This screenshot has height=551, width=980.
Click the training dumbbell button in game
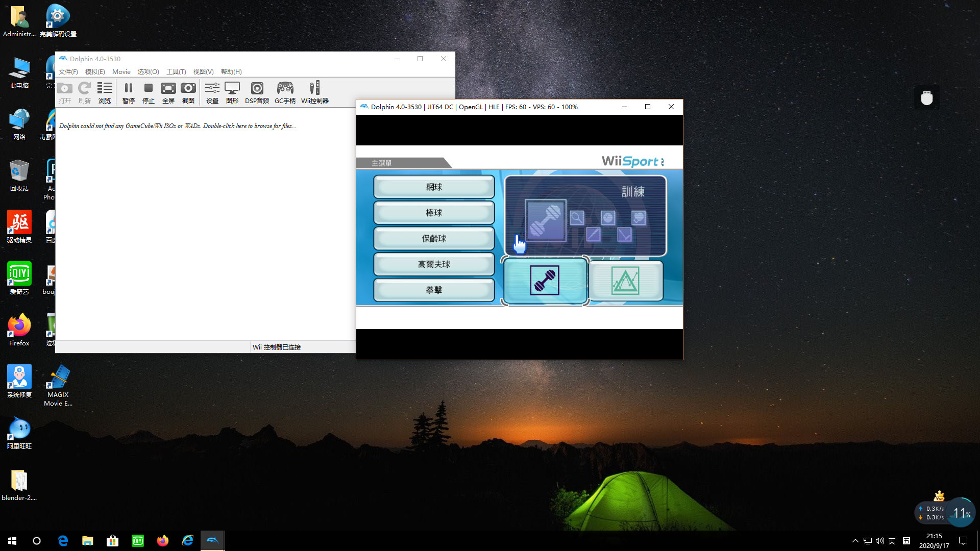pos(545,281)
